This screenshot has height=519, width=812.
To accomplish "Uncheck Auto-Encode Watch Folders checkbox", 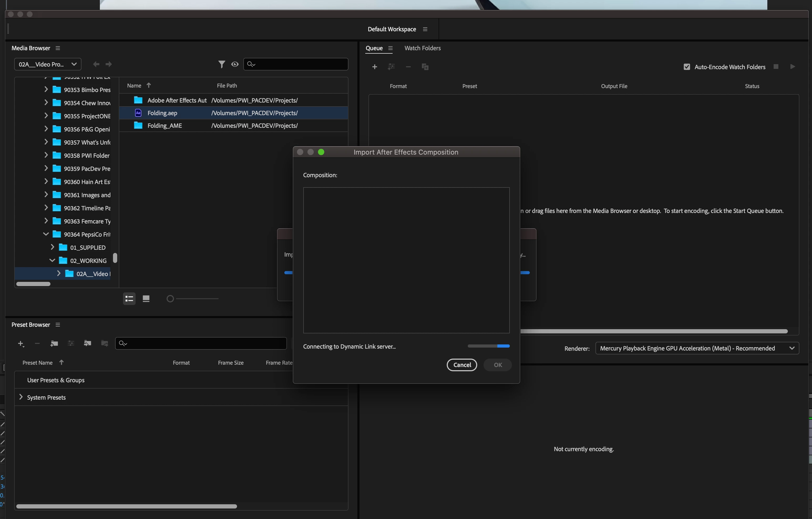I will (x=687, y=67).
